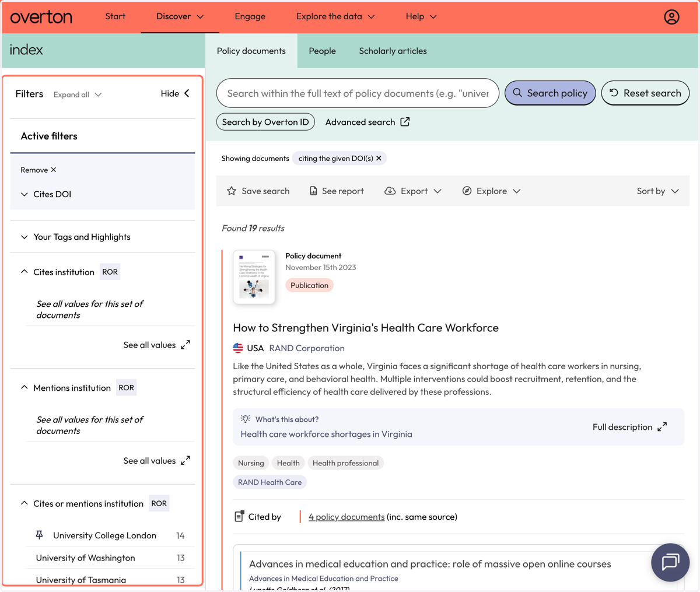Click Save search

click(258, 191)
